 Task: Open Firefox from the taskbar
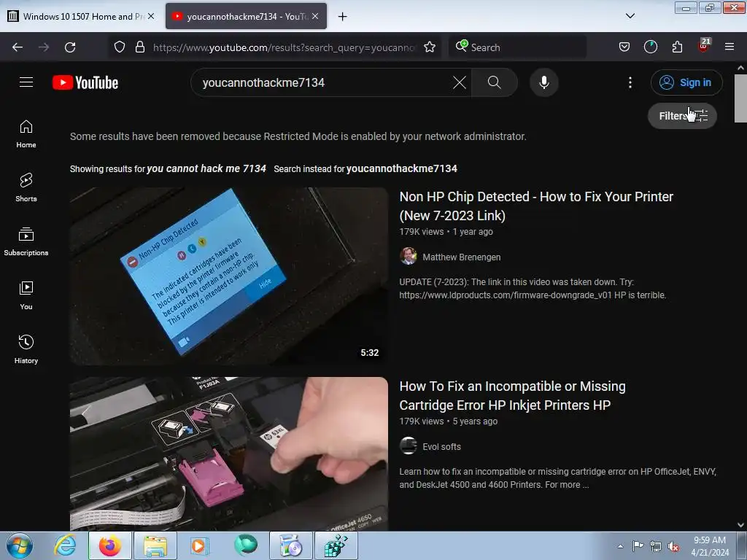110,545
